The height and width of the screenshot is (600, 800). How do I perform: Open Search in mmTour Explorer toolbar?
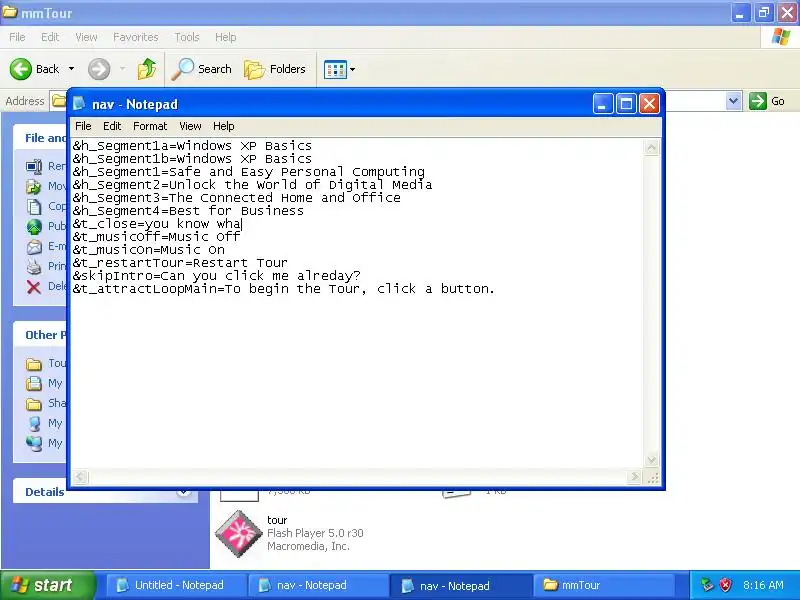pyautogui.click(x=202, y=69)
